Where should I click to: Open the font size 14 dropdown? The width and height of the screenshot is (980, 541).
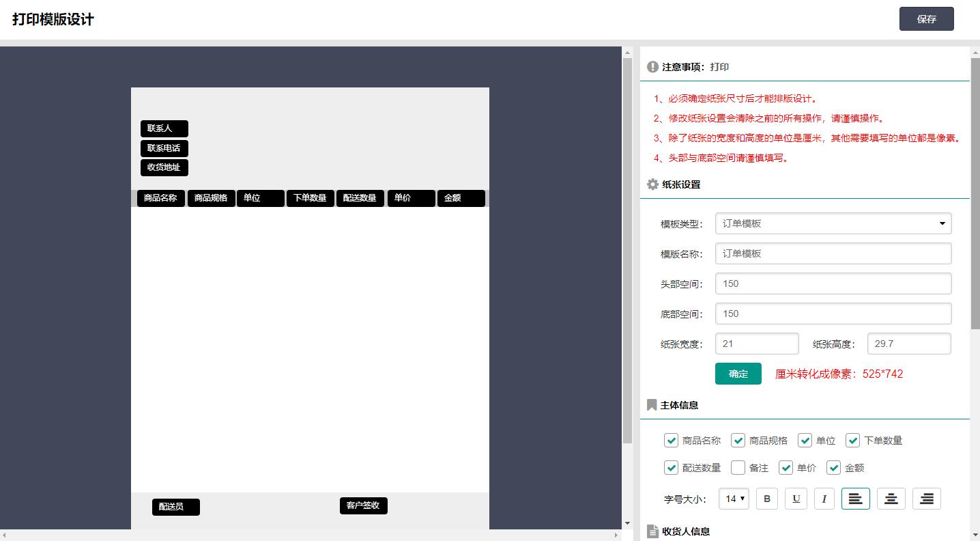pos(734,499)
